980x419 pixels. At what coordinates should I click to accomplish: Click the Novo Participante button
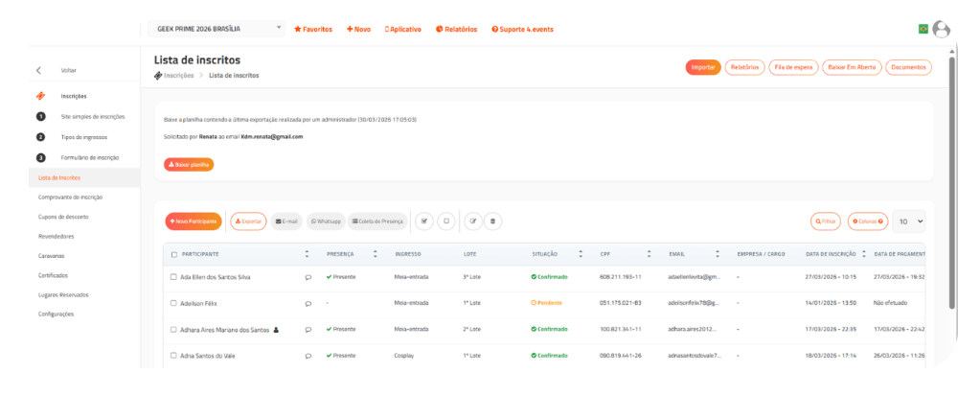194,221
